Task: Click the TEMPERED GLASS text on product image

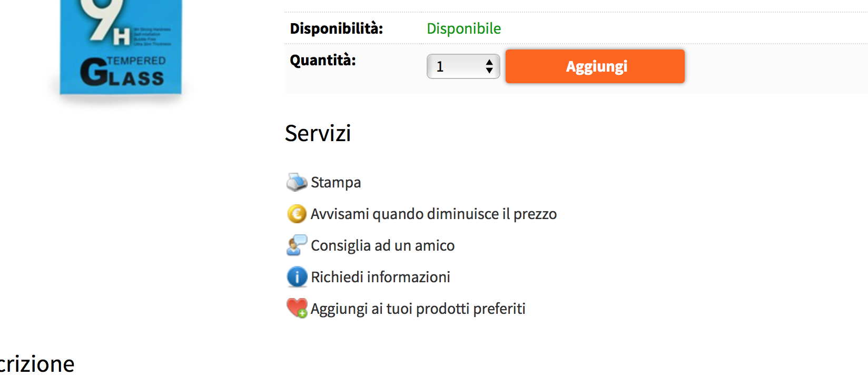Action: point(123,71)
